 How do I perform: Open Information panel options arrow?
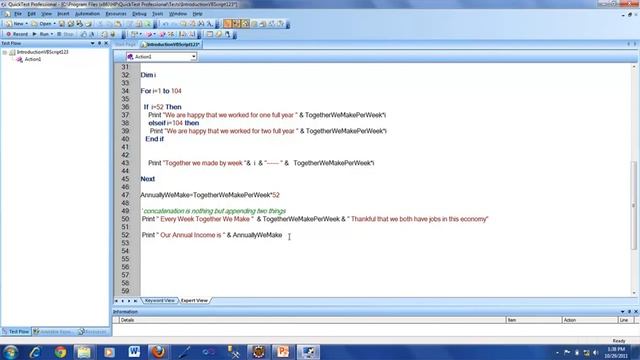tap(622, 312)
